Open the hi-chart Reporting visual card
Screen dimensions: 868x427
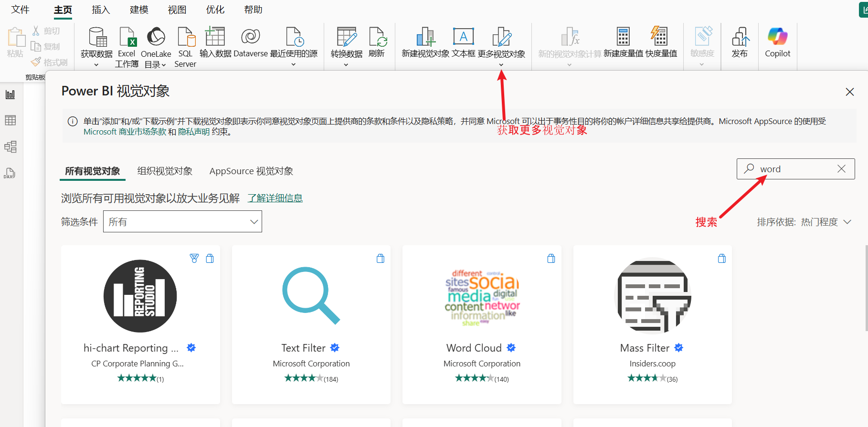coord(140,324)
